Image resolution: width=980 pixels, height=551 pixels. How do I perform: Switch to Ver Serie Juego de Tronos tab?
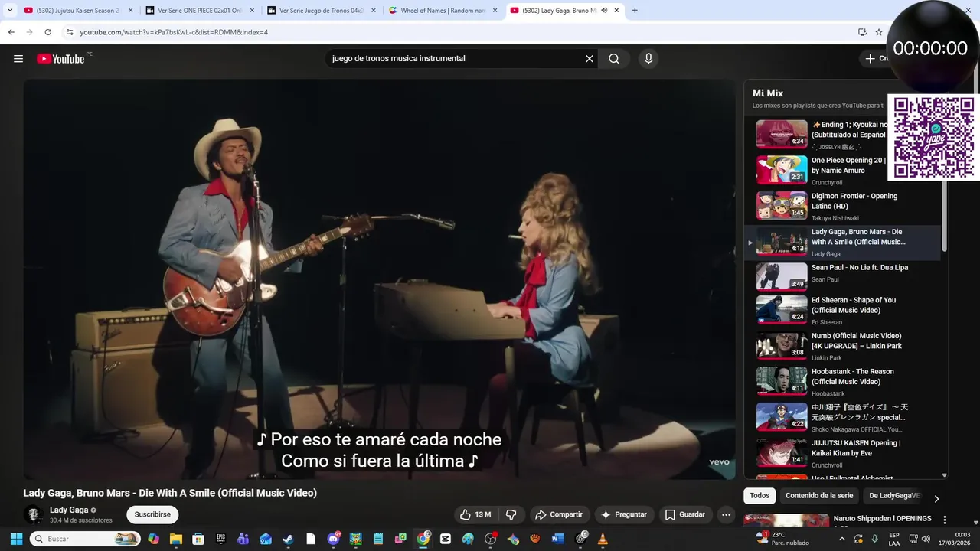coord(321,11)
